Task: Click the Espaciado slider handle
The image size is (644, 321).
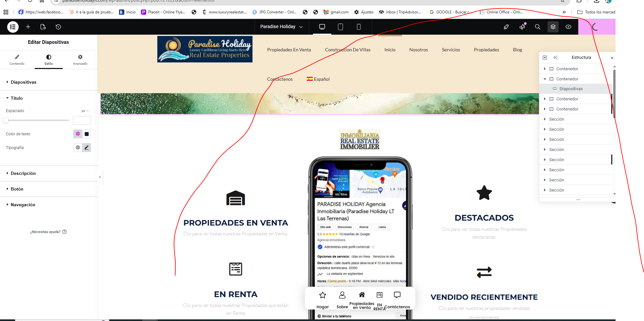Action: [6, 120]
